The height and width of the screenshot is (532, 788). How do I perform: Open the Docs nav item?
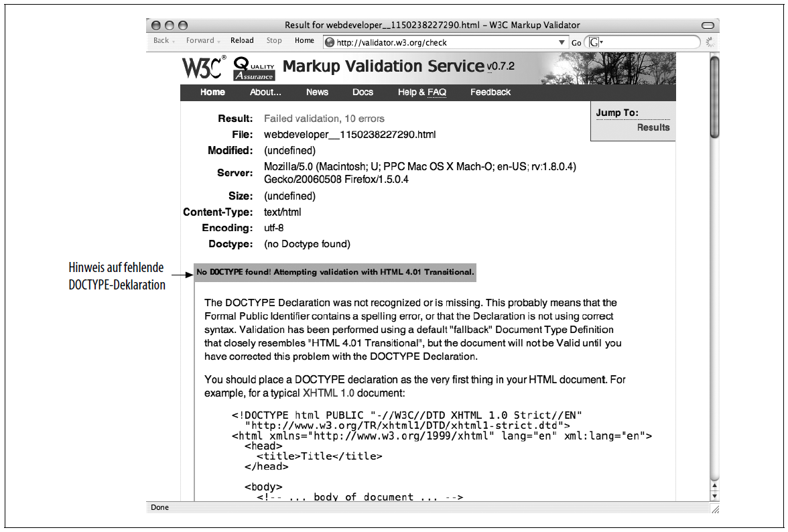click(363, 92)
